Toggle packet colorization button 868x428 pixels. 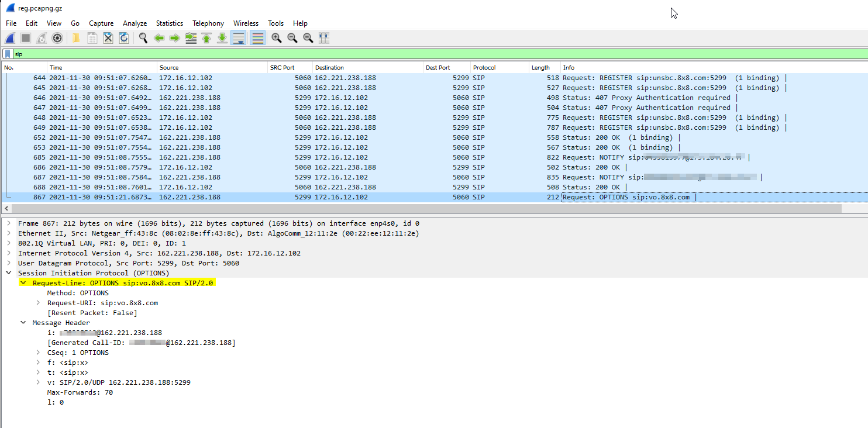257,38
